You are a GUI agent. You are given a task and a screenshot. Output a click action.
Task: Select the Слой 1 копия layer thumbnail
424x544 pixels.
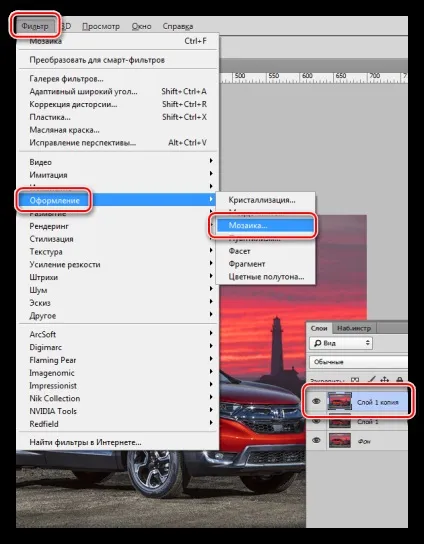340,402
